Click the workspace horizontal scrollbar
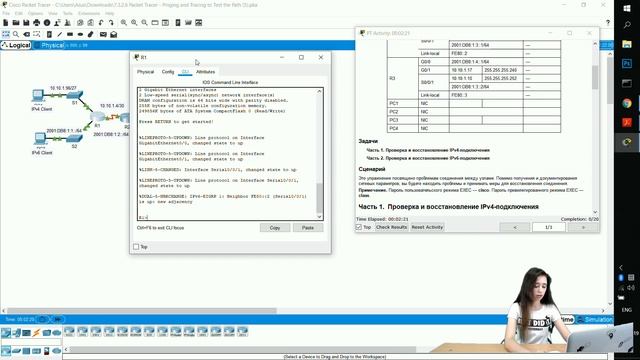Image resolution: width=640 pixels, height=360 pixels. (142, 311)
